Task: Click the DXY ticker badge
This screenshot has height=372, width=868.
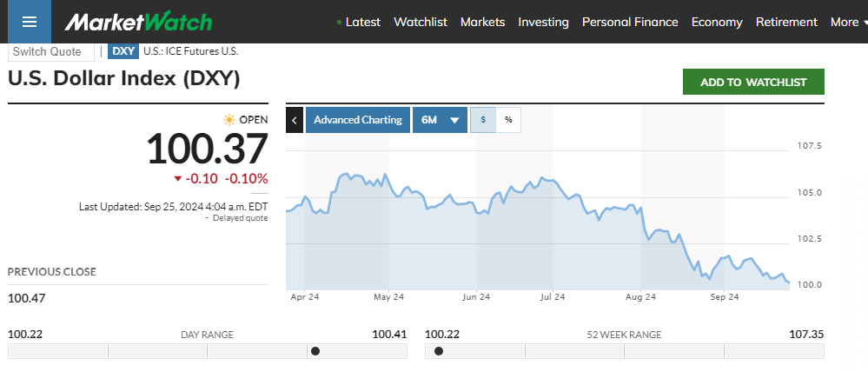Action: coord(123,51)
